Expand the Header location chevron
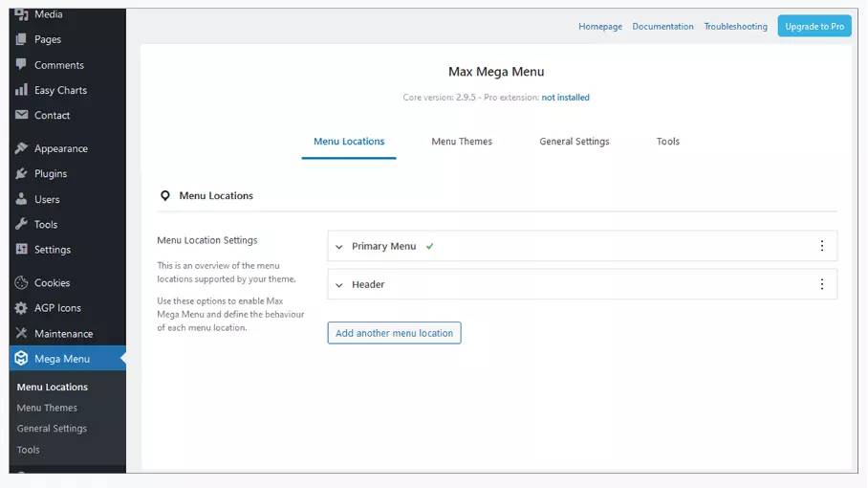The image size is (868, 488). 338,285
